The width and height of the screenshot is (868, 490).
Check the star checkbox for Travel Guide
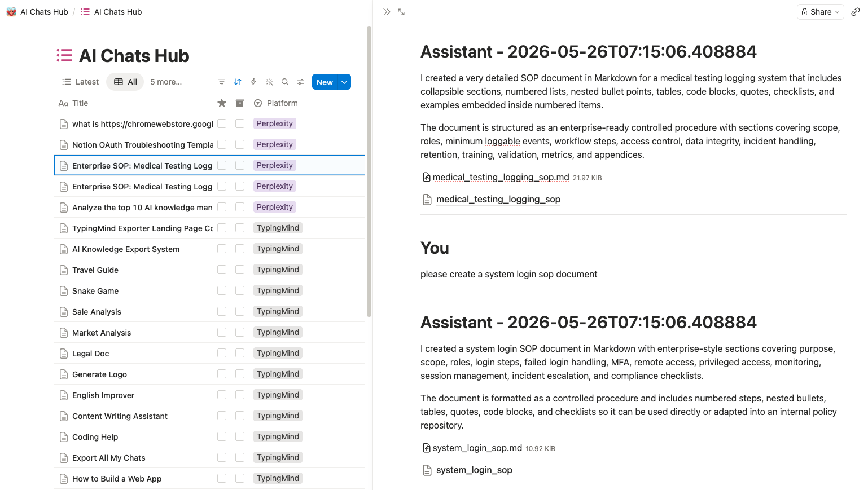click(x=222, y=270)
